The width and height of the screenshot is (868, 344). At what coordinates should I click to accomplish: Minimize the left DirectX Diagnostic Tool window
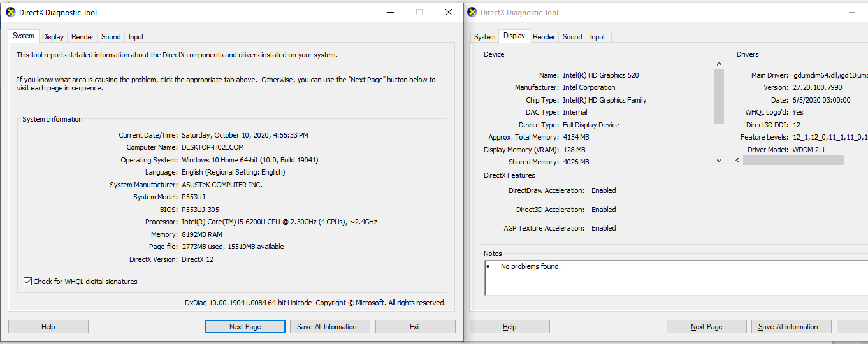(x=390, y=12)
